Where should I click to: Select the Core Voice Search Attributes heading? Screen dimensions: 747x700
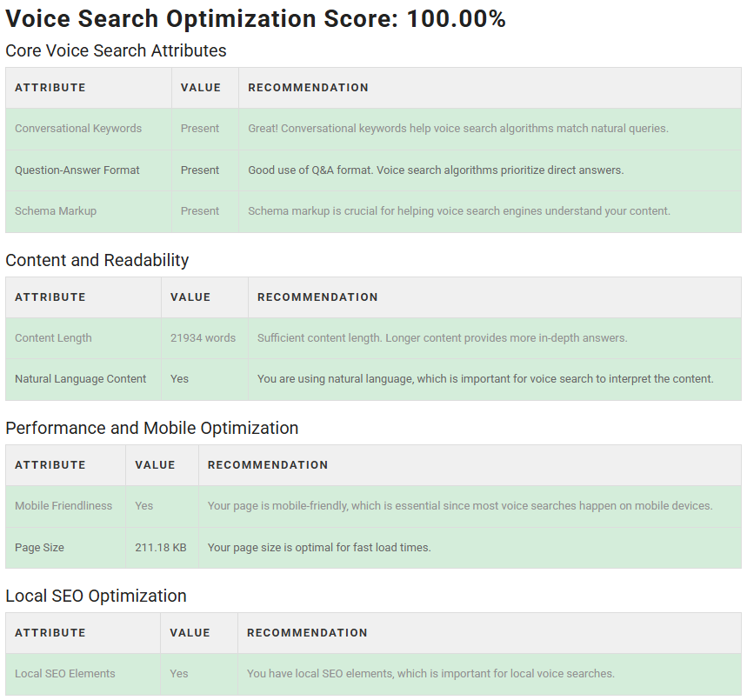point(116,50)
